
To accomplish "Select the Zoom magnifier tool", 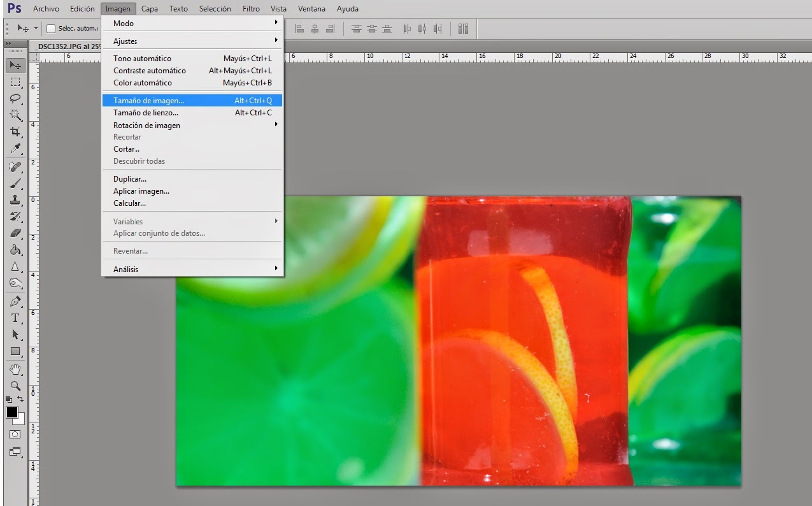I will coord(15,386).
